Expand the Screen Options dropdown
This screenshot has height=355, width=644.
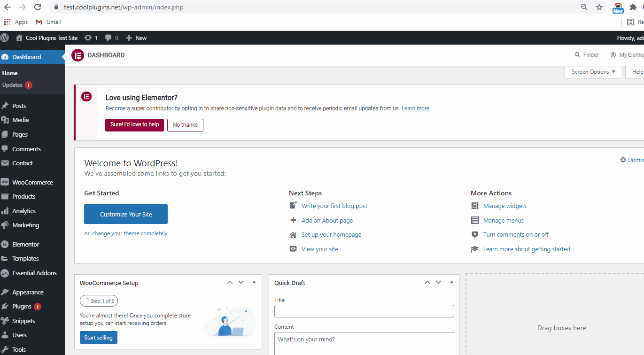tap(593, 72)
